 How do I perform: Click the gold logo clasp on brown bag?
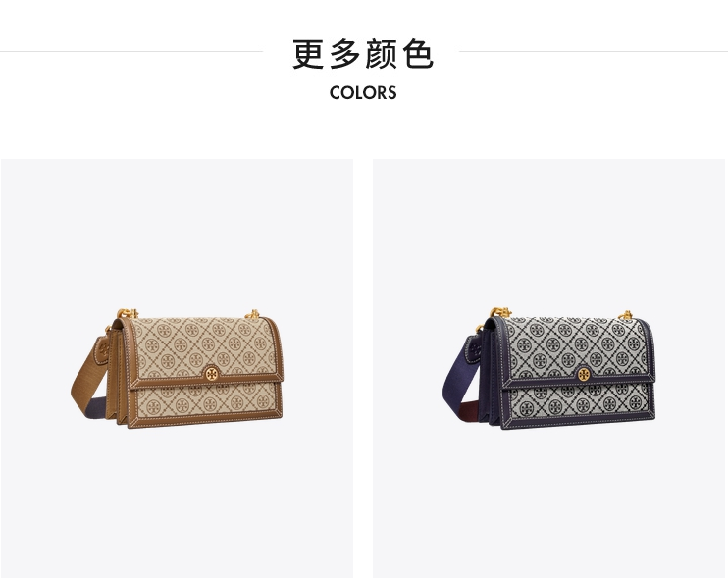point(211,372)
